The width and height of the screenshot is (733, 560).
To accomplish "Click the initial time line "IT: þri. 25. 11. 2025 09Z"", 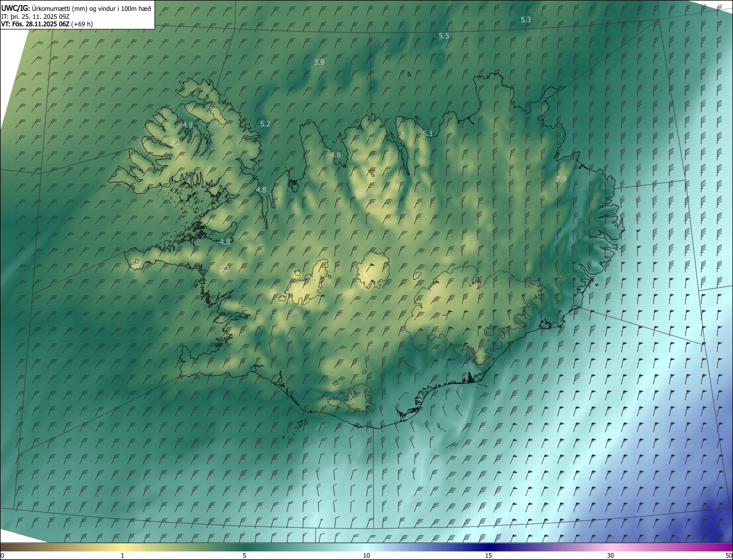I will pos(35,16).
